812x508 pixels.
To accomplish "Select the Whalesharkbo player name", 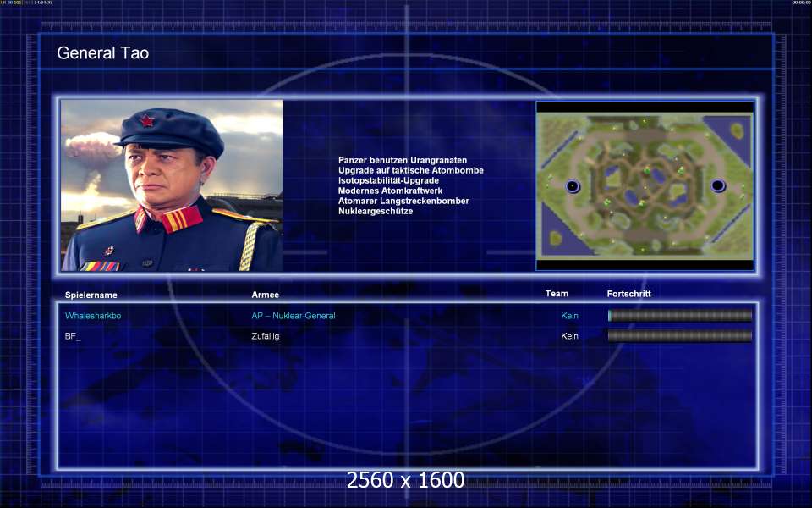I will [x=93, y=316].
